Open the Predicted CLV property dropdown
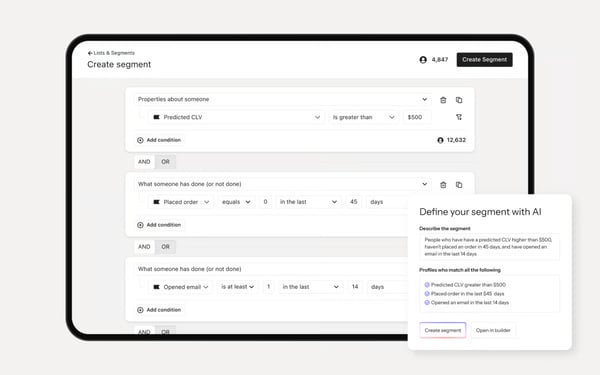 pyautogui.click(x=236, y=117)
